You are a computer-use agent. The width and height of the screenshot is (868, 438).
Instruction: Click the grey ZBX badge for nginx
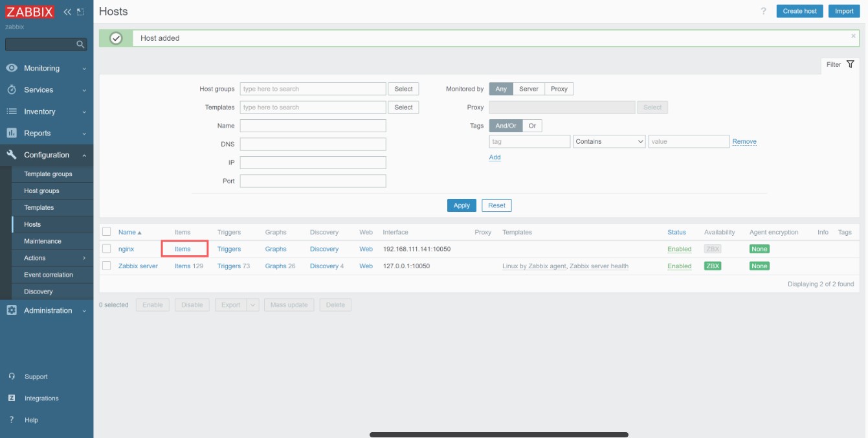click(x=713, y=249)
